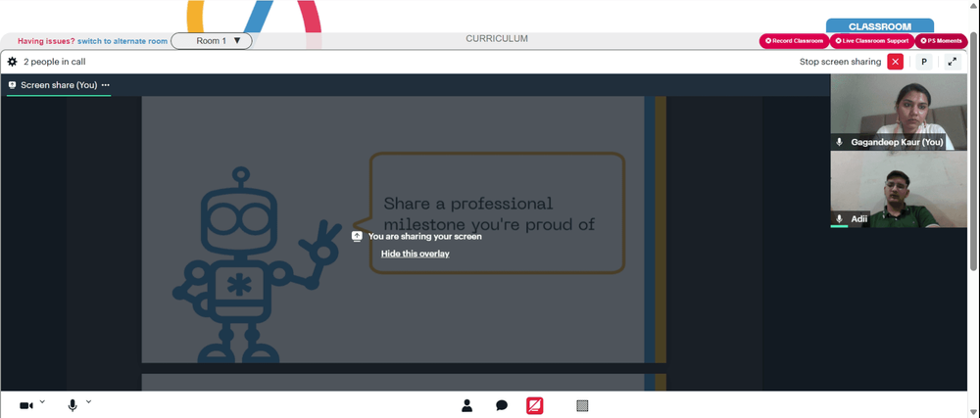Select the Screen share (You) tab
This screenshot has height=418, width=980.
click(59, 85)
